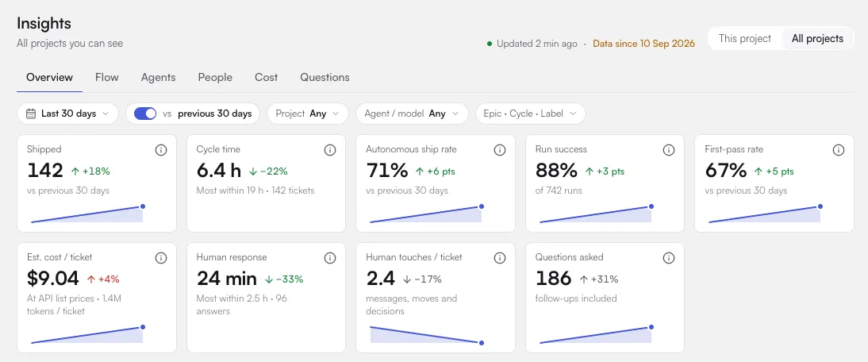
Task: Open Project Any filter dropdown
Action: [308, 114]
